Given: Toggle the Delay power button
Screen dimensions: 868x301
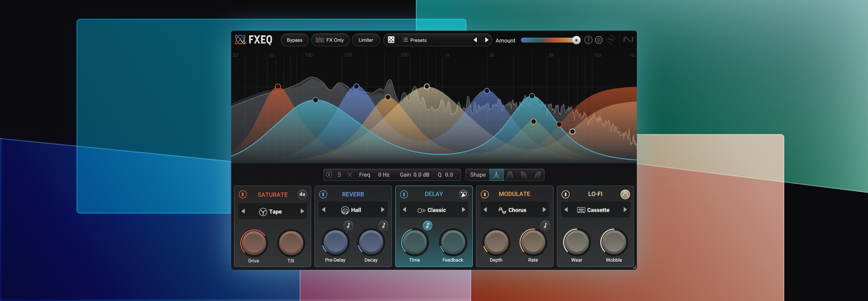Looking at the screenshot, I should coord(404,194).
